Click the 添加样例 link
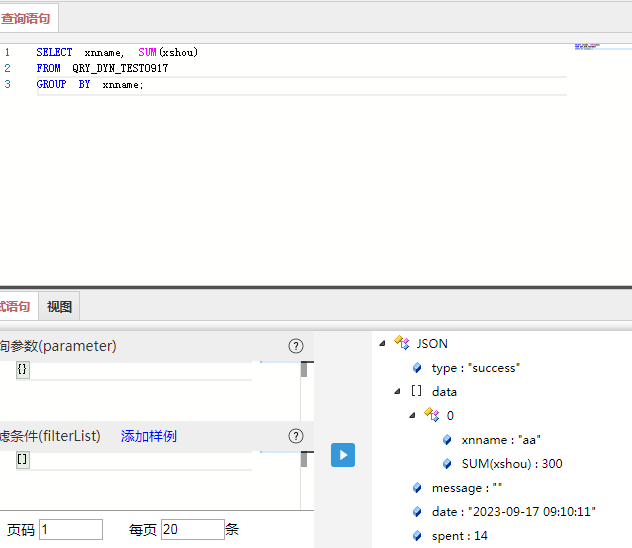The image size is (632, 548). coord(149,436)
